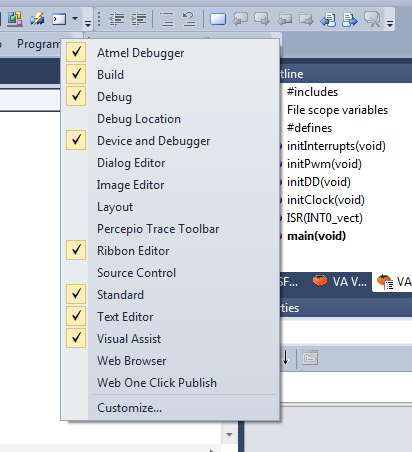
Task: Click the uncomment selection icon
Action: pos(189,19)
